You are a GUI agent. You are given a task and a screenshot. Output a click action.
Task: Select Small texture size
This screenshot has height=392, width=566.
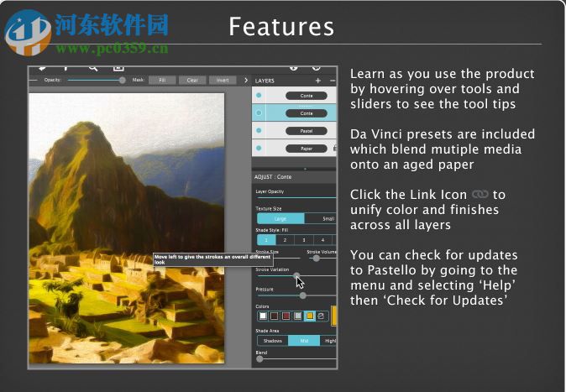point(321,218)
